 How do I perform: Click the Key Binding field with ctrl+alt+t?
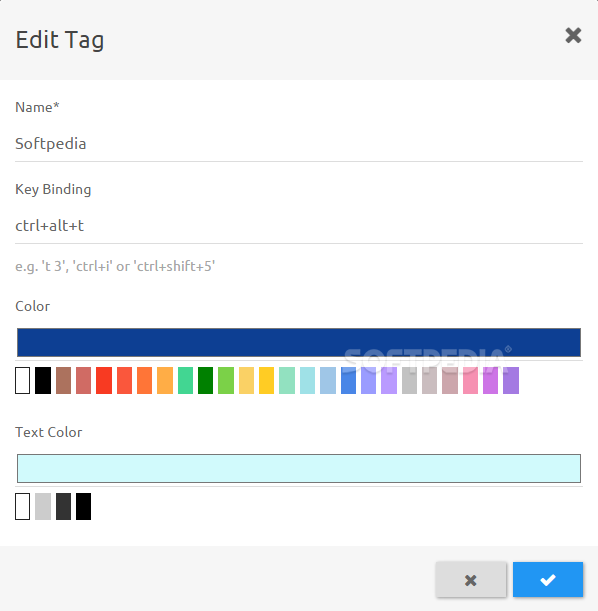tap(299, 226)
